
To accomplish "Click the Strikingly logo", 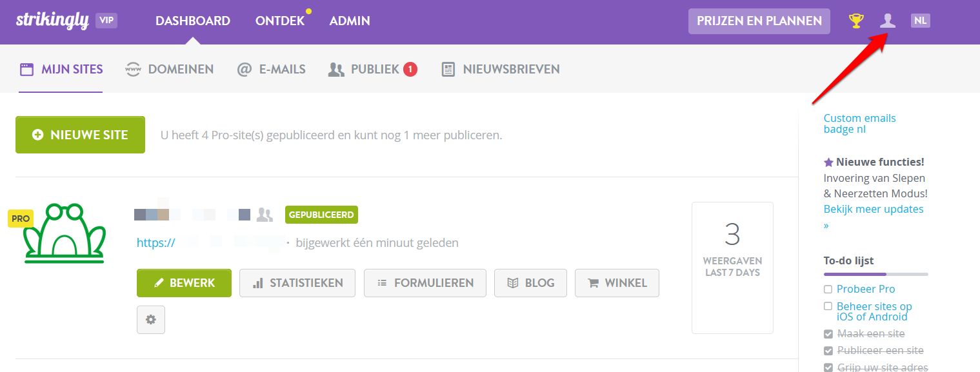I will pyautogui.click(x=52, y=21).
